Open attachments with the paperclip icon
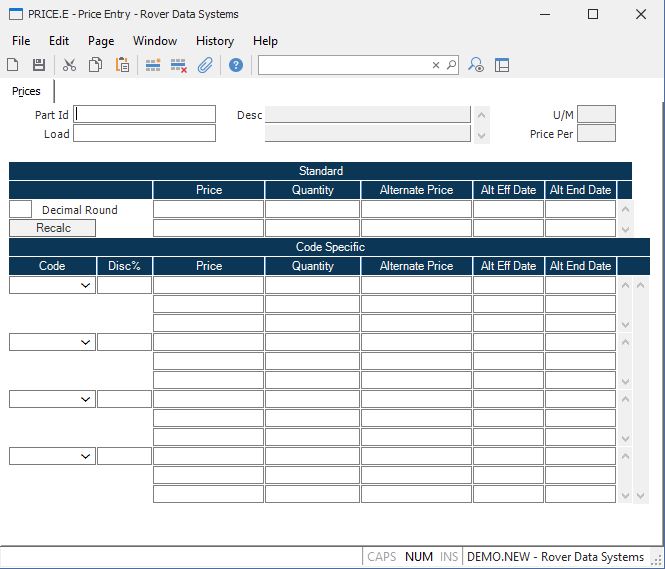 (x=205, y=65)
